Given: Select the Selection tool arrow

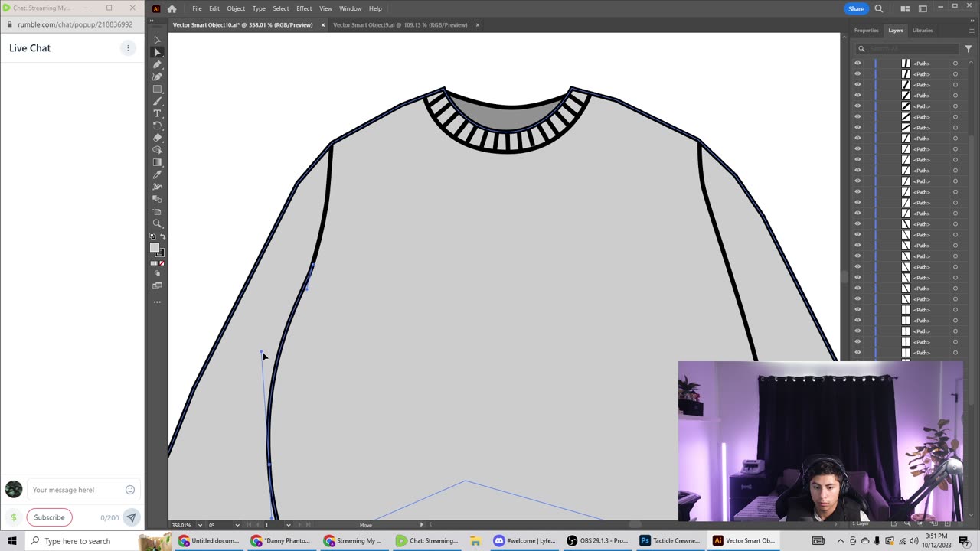Looking at the screenshot, I should pos(157,40).
